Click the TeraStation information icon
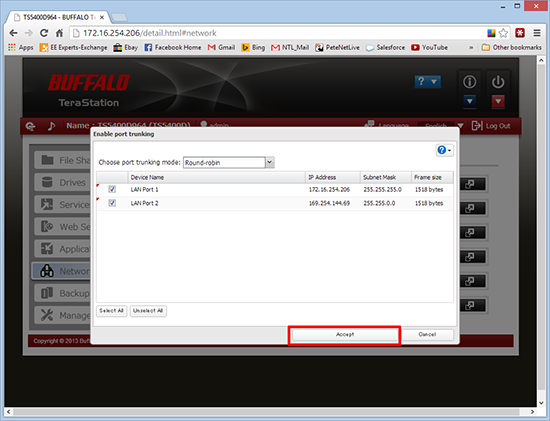 [469, 82]
